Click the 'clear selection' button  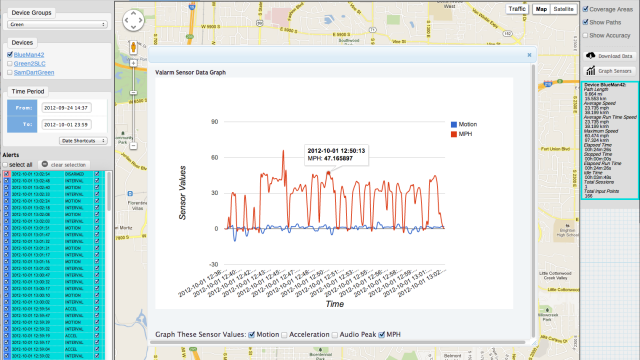pos(64,164)
